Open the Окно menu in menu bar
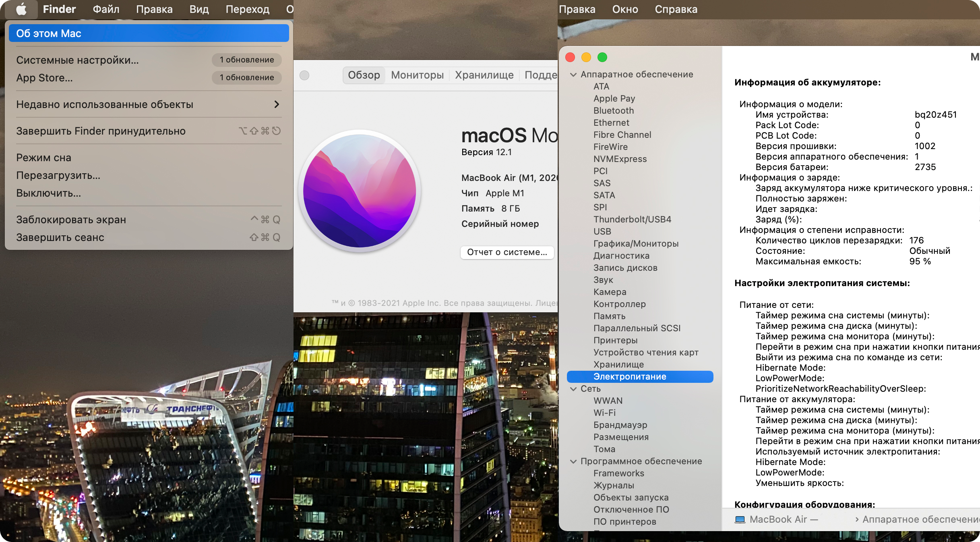 625,9
